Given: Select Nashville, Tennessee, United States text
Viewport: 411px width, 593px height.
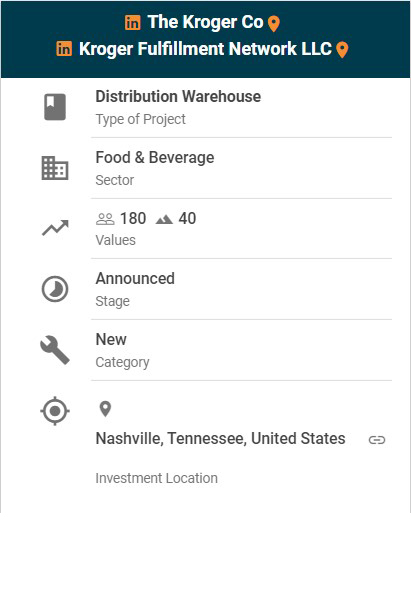Looking at the screenshot, I should [220, 439].
